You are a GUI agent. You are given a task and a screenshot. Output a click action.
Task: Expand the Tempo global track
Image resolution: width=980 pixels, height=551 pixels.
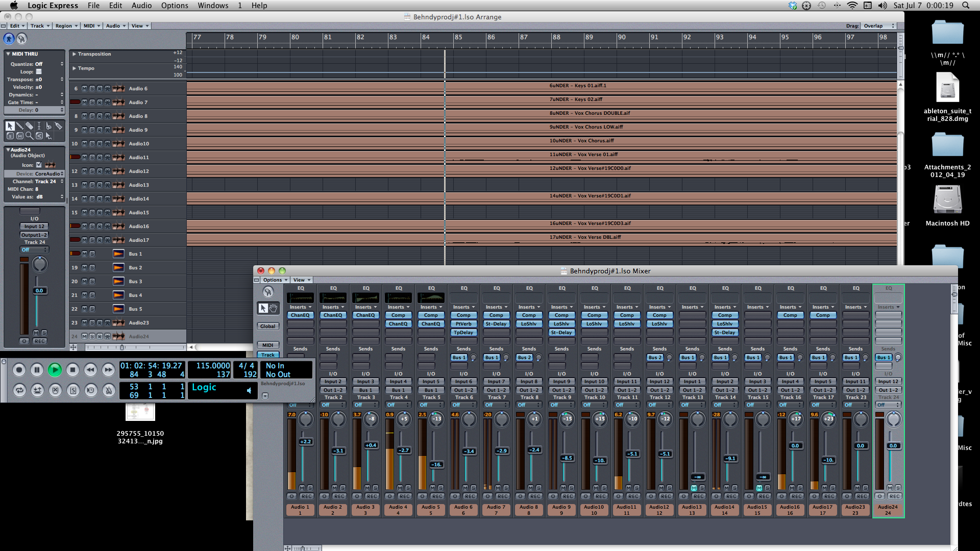coord(74,68)
